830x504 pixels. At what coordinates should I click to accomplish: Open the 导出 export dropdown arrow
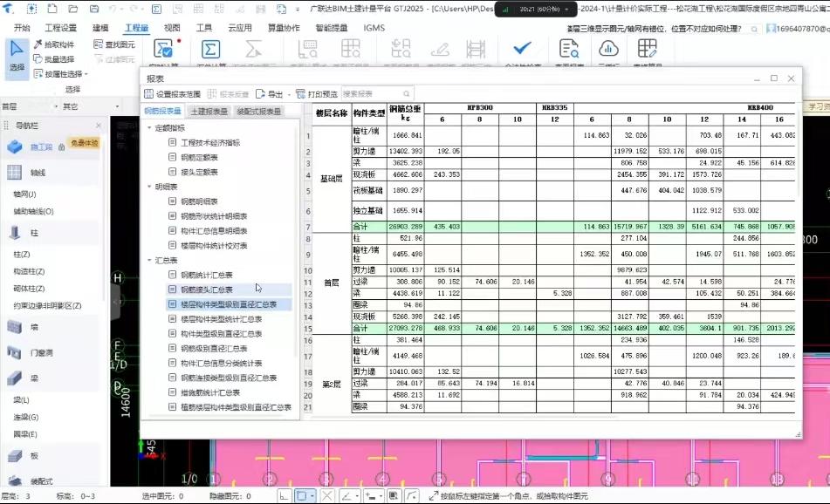click(289, 94)
